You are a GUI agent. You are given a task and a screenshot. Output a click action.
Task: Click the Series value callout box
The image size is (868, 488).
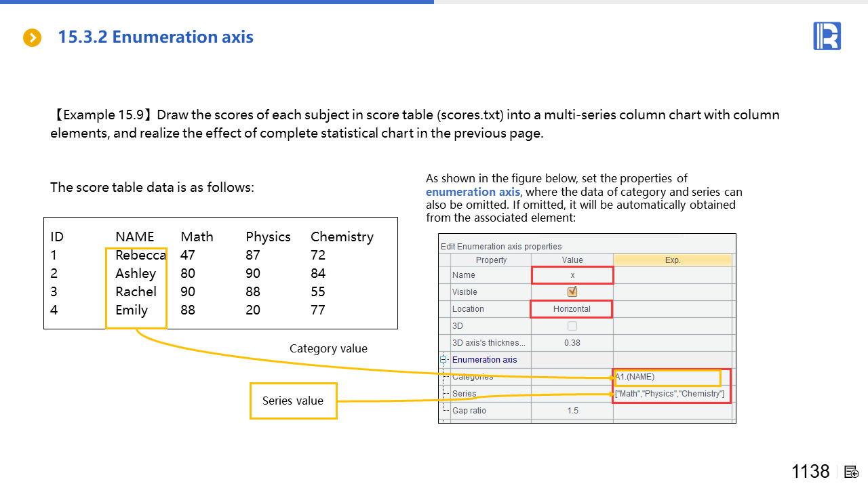coord(293,401)
